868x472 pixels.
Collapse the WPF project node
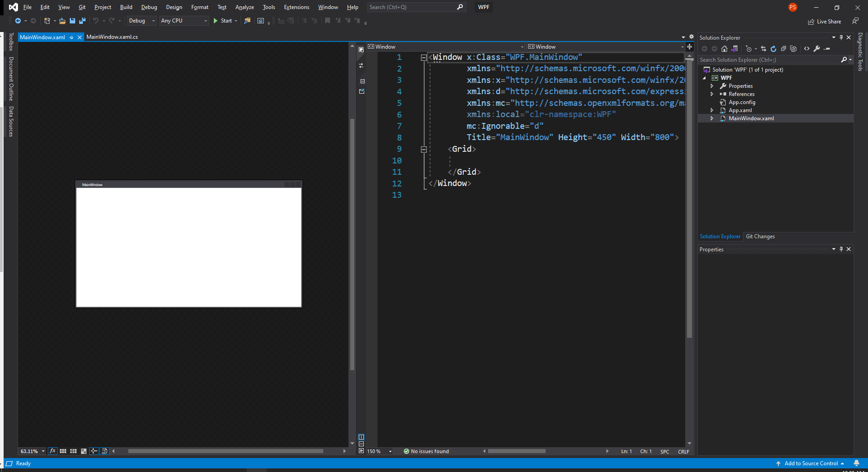(x=705, y=78)
